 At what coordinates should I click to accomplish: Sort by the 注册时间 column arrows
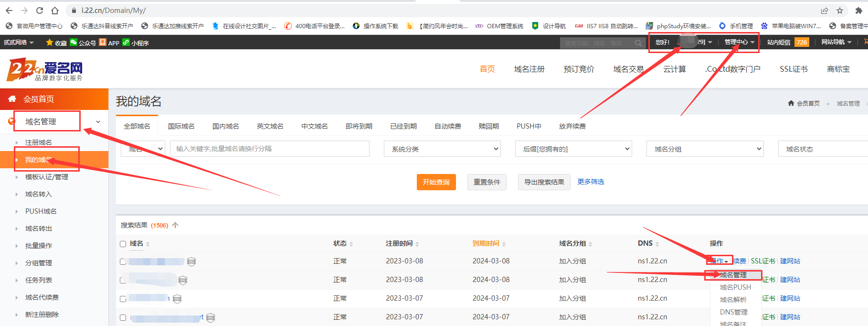417,244
